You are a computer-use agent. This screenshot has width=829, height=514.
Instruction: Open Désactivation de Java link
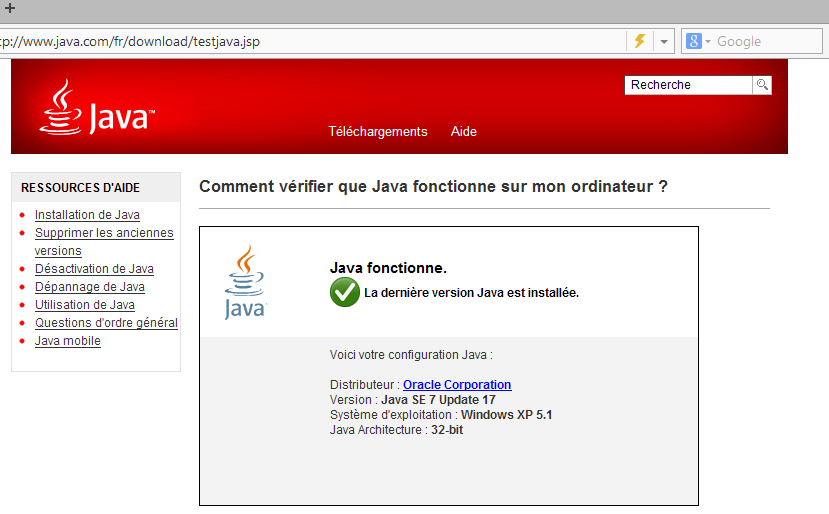coord(94,269)
